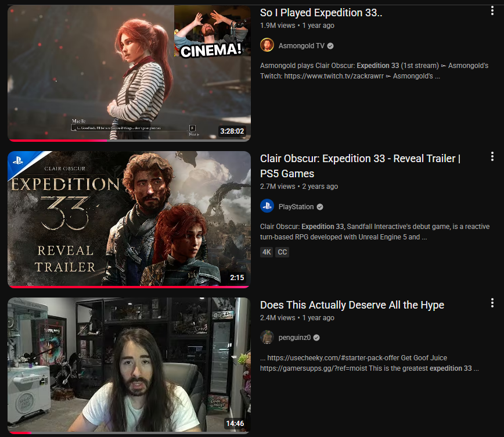
Task: Open more options for So I Played Expedition 33
Action: pyautogui.click(x=492, y=11)
